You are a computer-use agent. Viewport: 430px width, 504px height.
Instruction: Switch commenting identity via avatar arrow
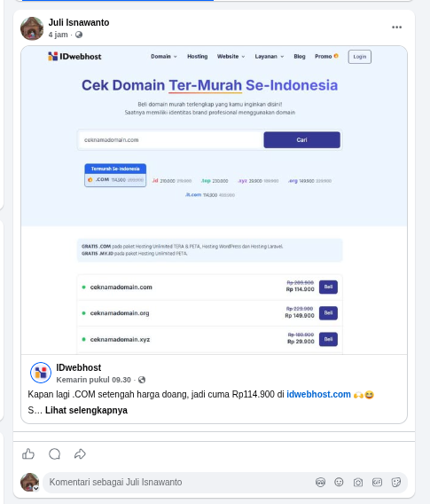pyautogui.click(x=36, y=489)
